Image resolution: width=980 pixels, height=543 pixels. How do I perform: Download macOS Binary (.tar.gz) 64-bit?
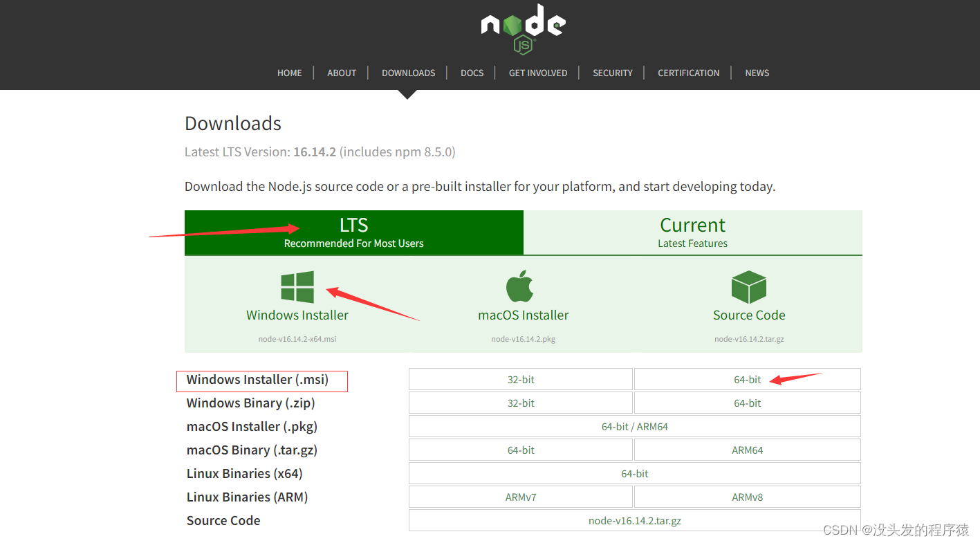point(521,450)
